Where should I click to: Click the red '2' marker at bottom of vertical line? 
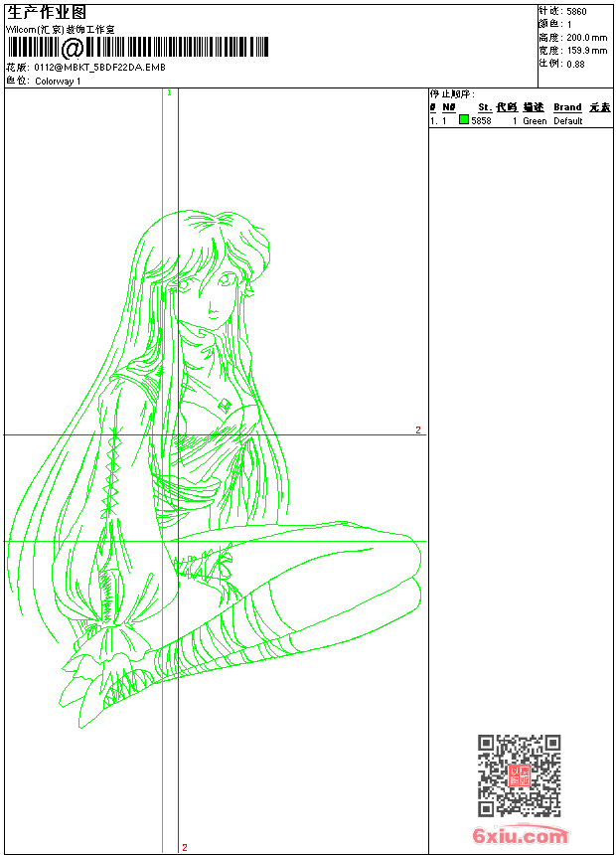coord(185,847)
